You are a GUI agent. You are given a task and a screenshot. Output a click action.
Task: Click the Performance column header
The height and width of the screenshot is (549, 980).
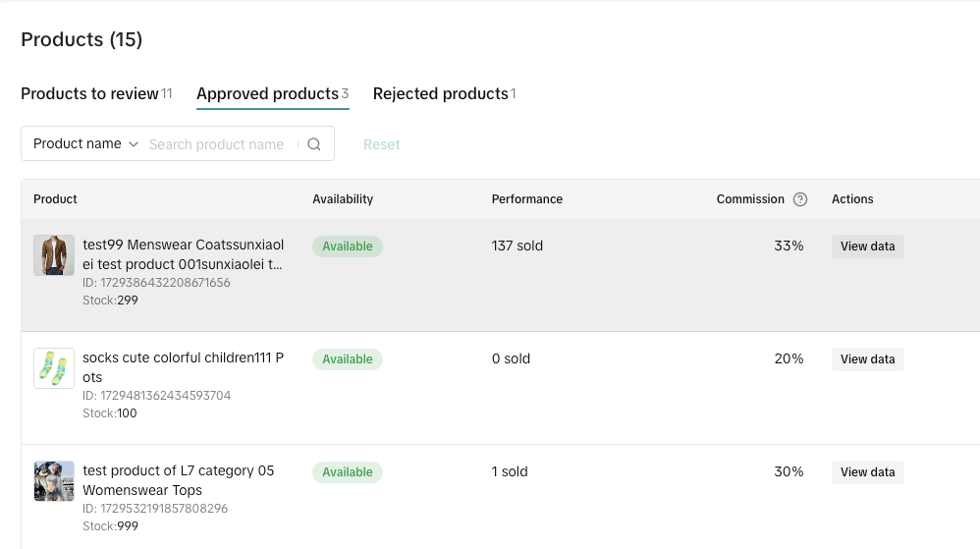pos(526,199)
